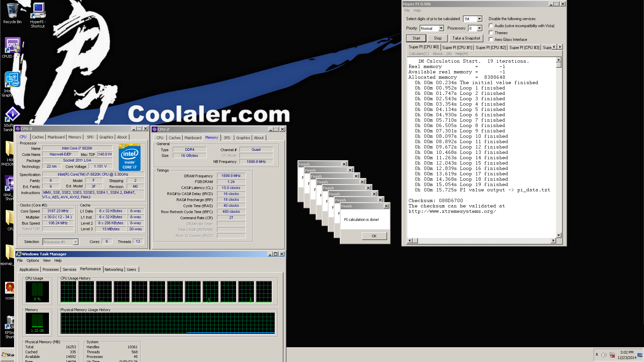Click the Start button
The height and width of the screenshot is (362, 644).
pos(7,355)
